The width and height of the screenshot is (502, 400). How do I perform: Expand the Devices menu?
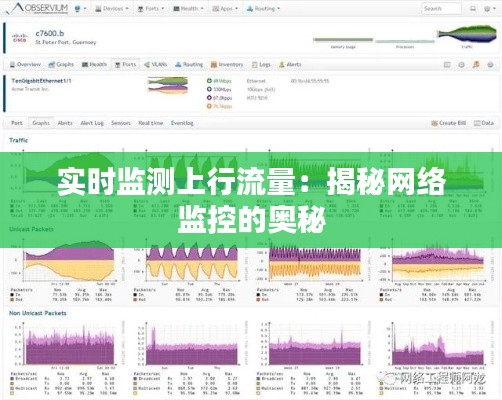coord(112,9)
